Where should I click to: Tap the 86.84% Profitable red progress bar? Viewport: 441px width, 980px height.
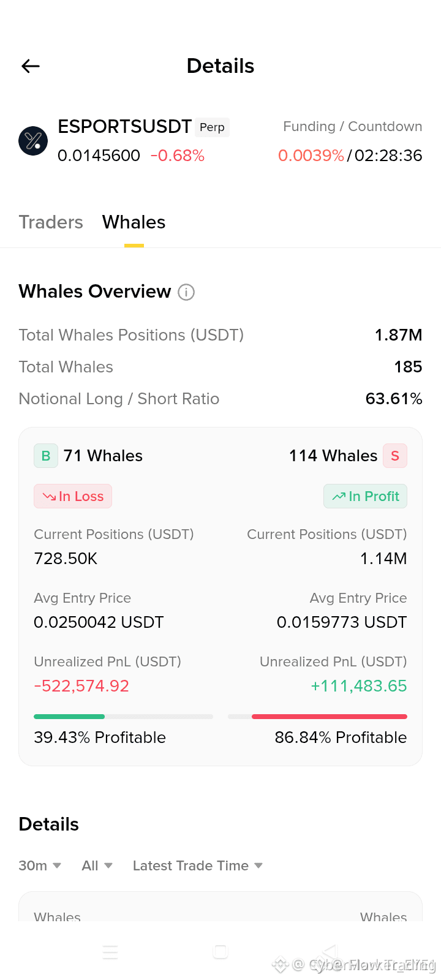317,717
